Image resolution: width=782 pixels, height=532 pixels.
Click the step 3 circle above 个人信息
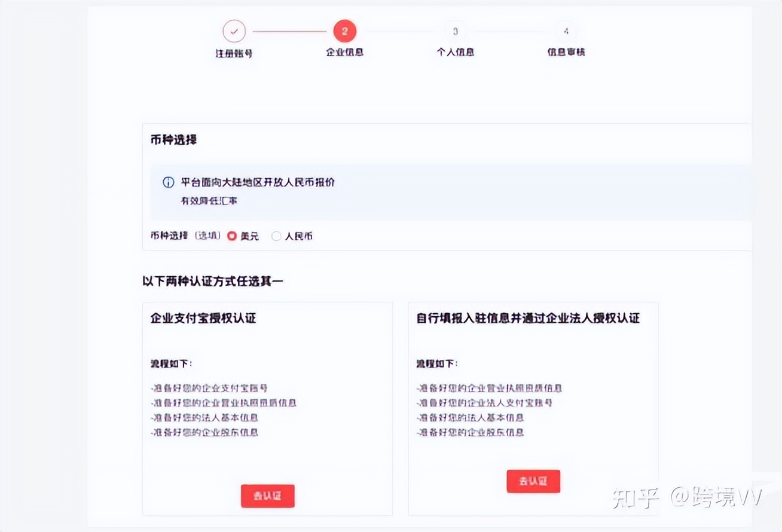[455, 30]
